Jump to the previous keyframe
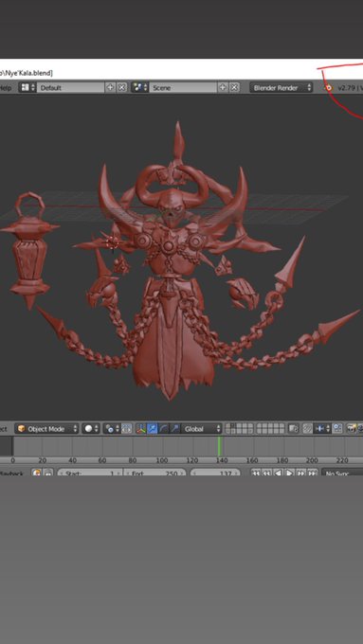The height and width of the screenshot is (644, 363). 267,474
